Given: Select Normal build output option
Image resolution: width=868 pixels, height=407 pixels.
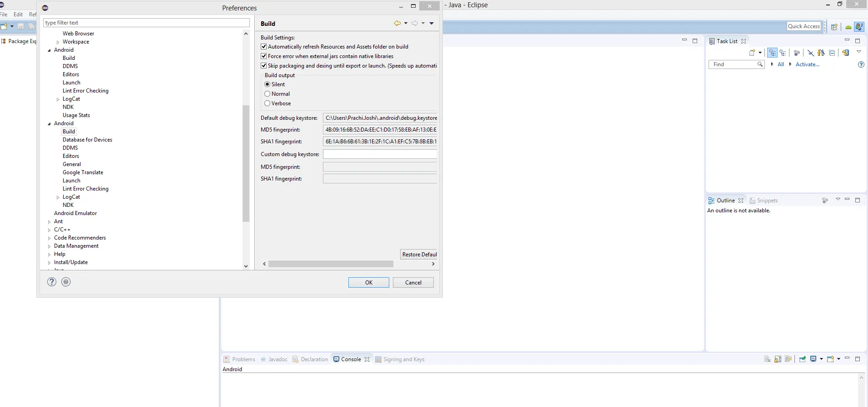Looking at the screenshot, I should (268, 94).
